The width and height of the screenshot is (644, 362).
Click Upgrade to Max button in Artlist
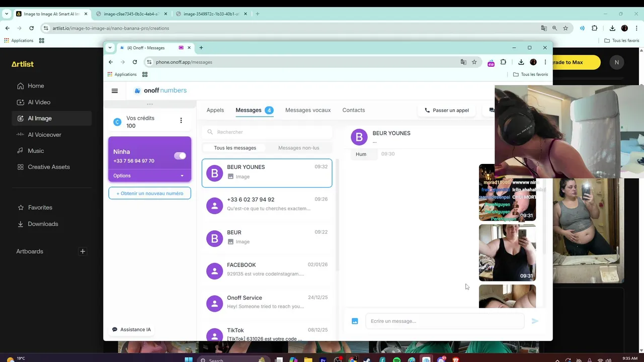pyautogui.click(x=576, y=62)
